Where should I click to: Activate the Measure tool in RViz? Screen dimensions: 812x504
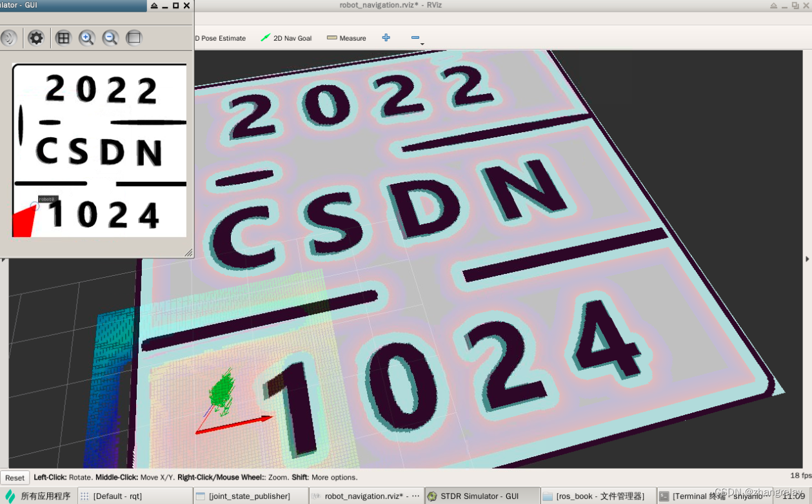346,38
